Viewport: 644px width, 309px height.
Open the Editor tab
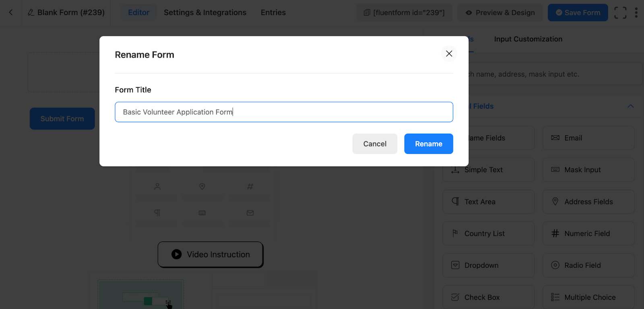coord(138,12)
